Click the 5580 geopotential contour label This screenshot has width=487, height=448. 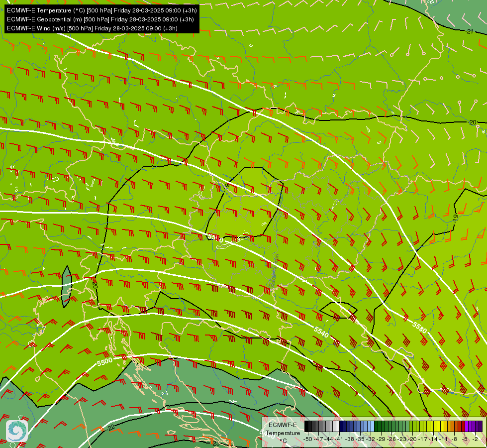coord(420,328)
